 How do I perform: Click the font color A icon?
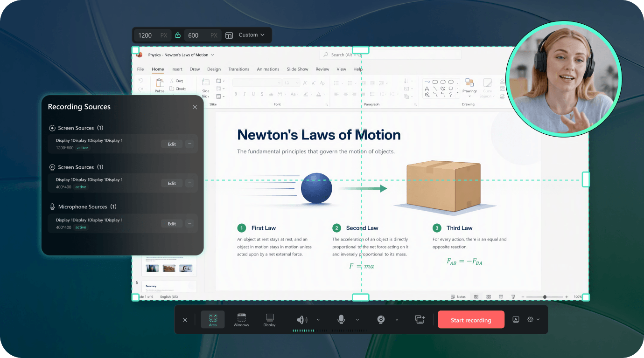click(319, 94)
